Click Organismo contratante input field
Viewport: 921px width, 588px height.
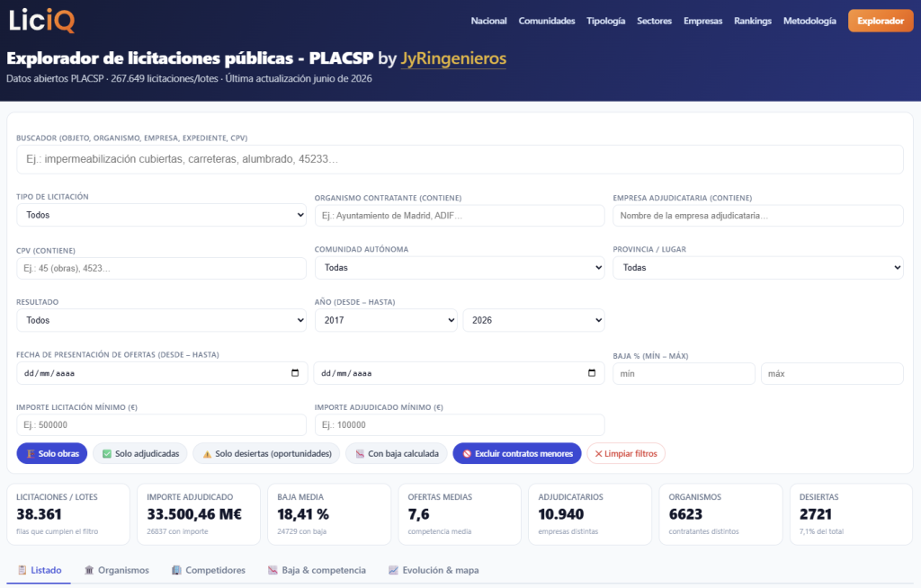[460, 216]
